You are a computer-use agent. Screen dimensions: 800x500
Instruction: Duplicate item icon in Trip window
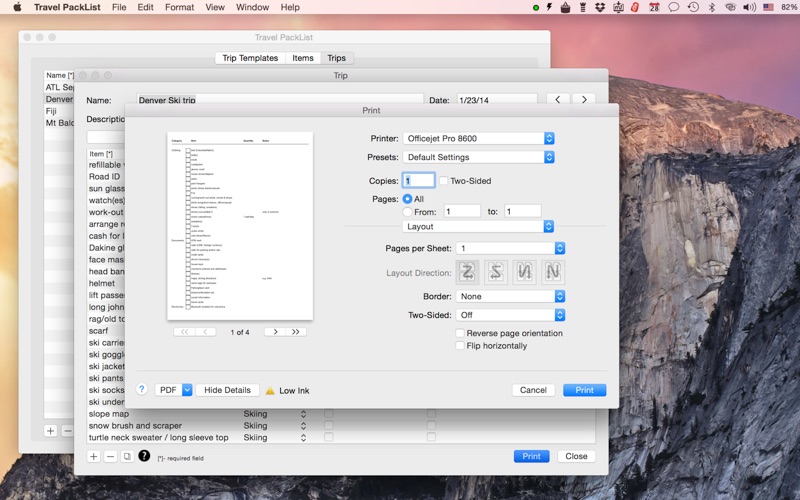pos(127,456)
